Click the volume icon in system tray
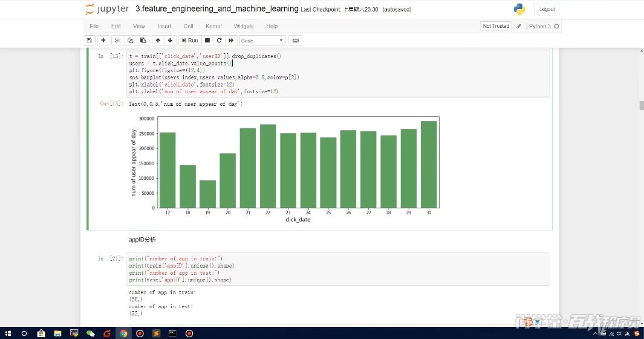This screenshot has height=339, width=644. pos(619,334)
